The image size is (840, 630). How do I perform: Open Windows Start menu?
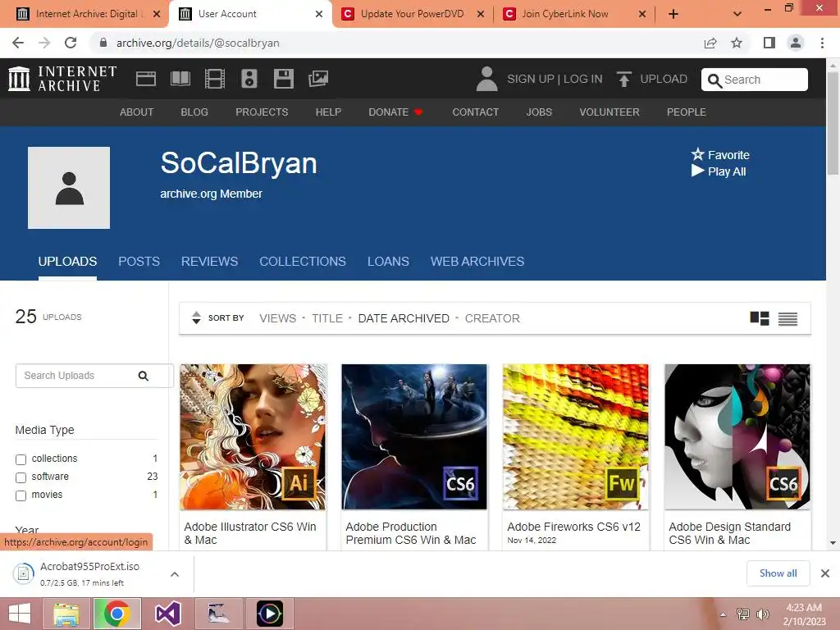(20, 614)
